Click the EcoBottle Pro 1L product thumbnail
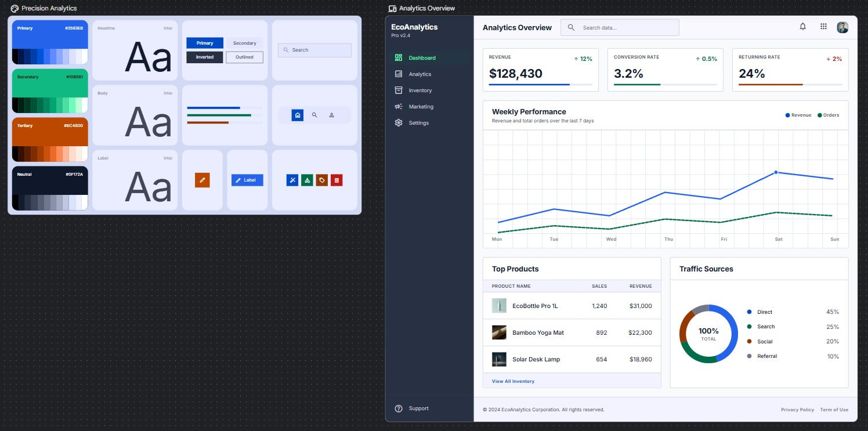The width and height of the screenshot is (868, 431). (x=499, y=306)
